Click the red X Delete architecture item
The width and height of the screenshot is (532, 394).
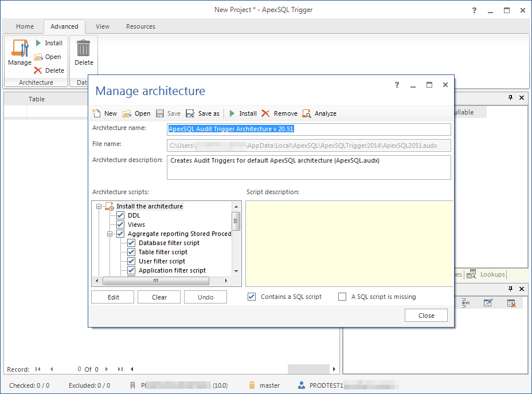coord(49,70)
